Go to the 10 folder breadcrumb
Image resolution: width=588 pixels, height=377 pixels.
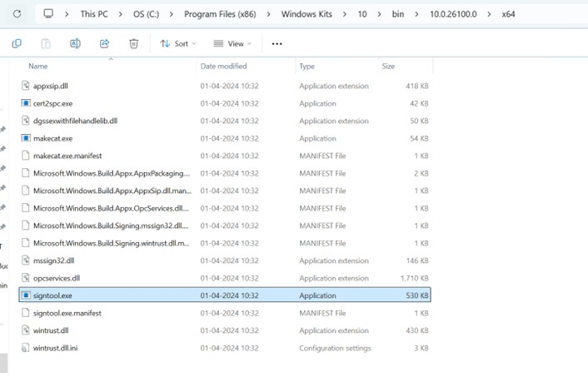pos(361,14)
